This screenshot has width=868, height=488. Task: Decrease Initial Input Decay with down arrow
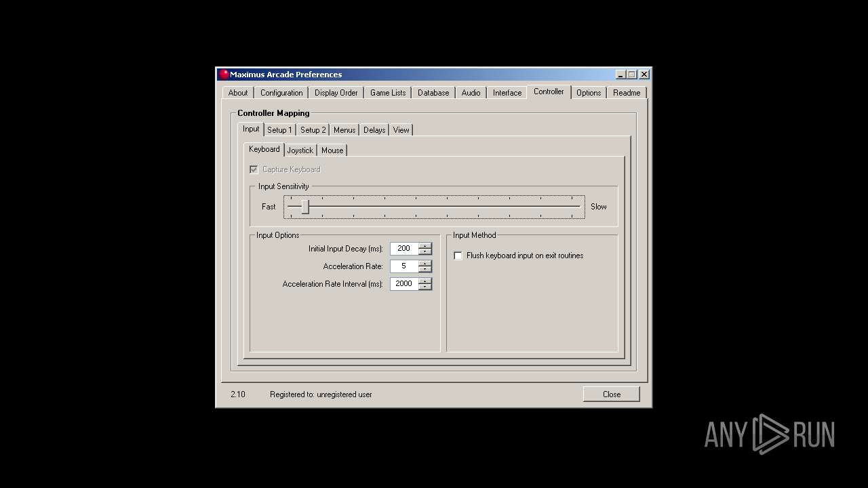[x=425, y=251]
